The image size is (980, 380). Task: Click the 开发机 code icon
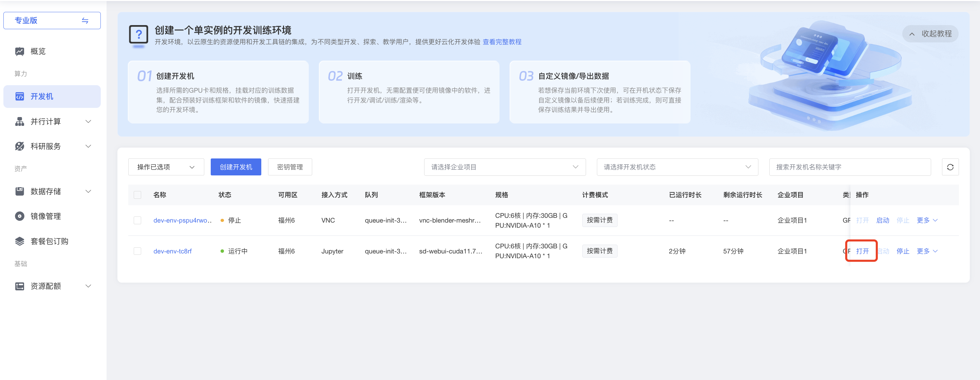point(19,97)
